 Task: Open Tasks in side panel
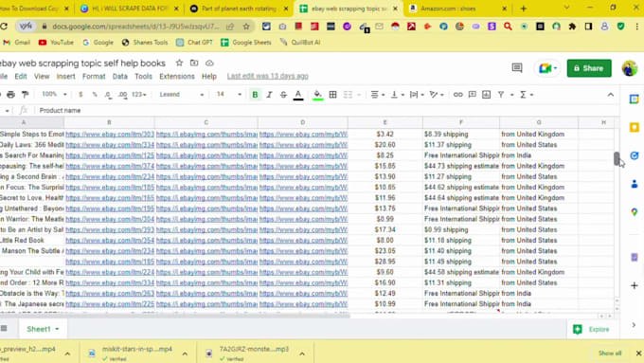pyautogui.click(x=635, y=155)
